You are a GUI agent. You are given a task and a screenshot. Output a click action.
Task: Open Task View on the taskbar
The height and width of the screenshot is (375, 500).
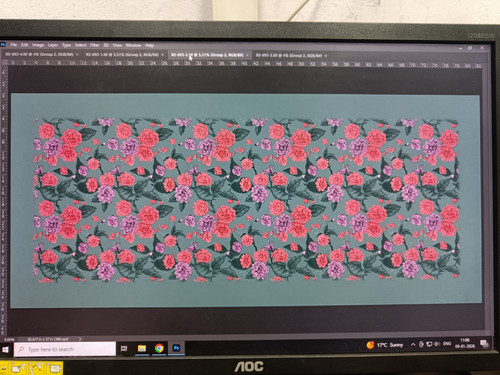[124, 349]
